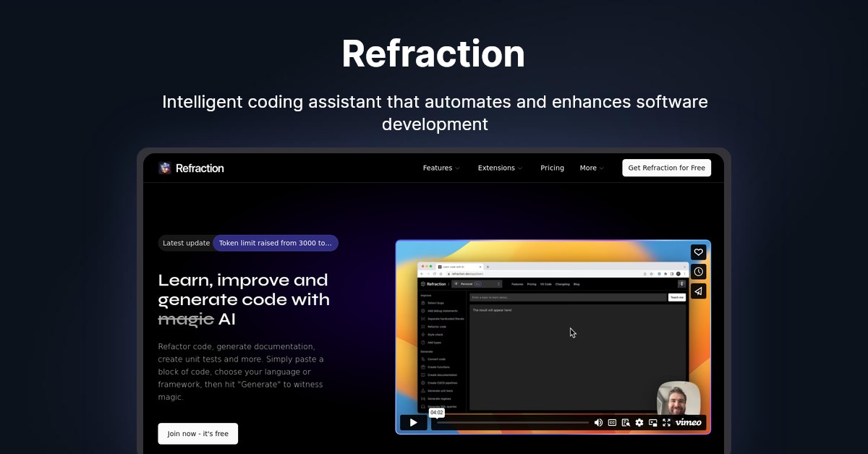Share the video via paper plane icon
The height and width of the screenshot is (454, 868).
tap(698, 291)
